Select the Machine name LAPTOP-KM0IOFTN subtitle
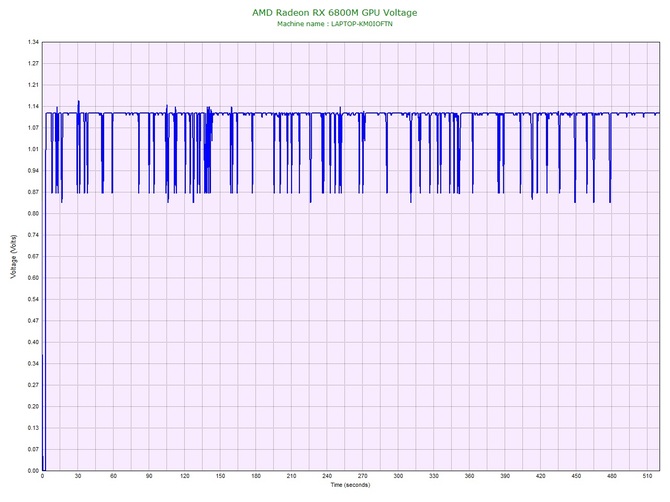 point(335,24)
